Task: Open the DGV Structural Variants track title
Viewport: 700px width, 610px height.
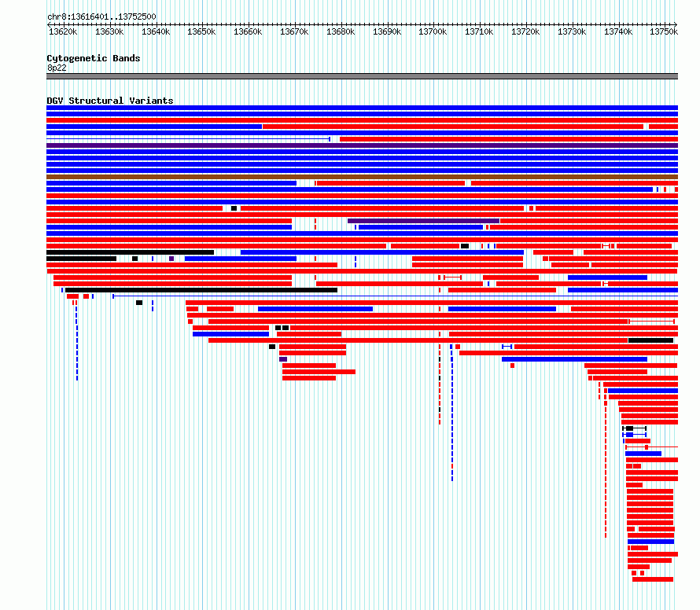Action: tap(110, 101)
